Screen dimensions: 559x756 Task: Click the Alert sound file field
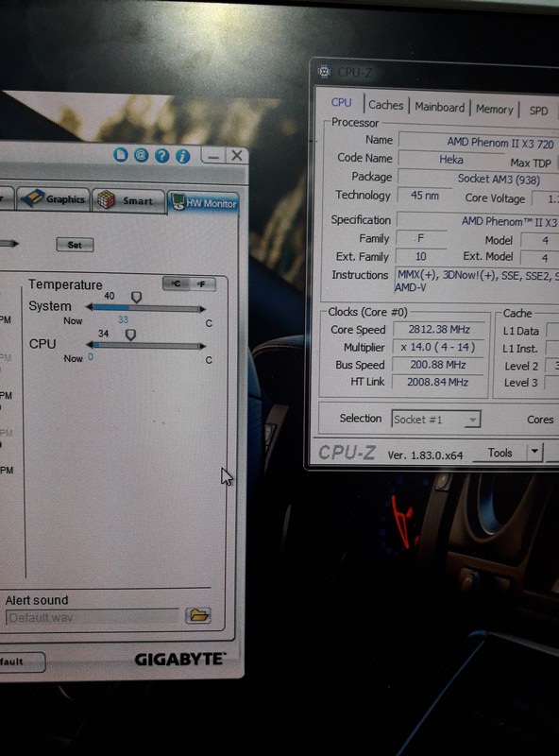click(92, 617)
